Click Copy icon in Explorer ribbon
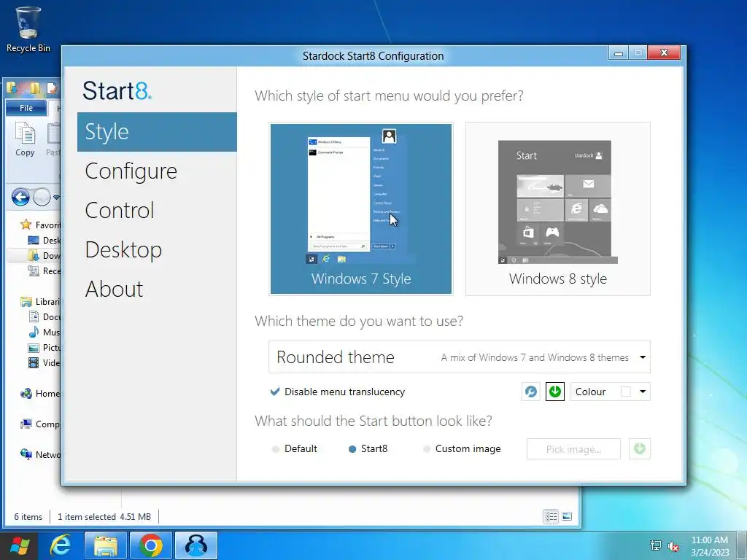747x560 pixels. click(x=25, y=139)
